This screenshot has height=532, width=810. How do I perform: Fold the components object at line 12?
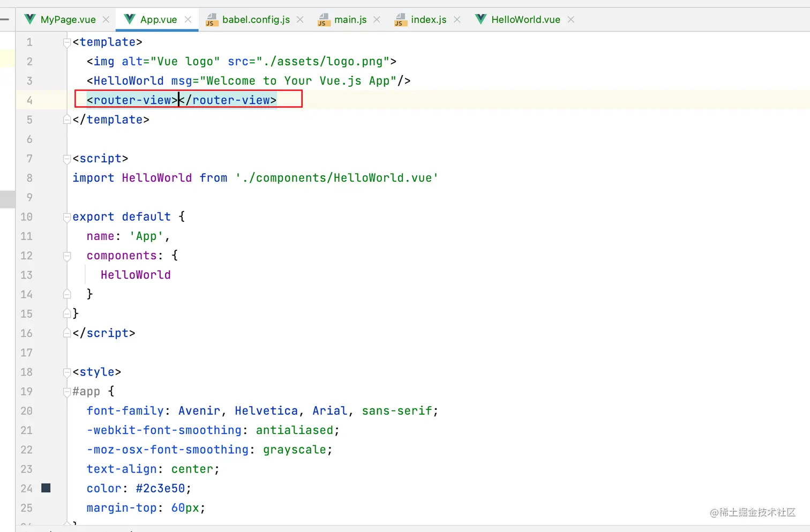pos(67,256)
